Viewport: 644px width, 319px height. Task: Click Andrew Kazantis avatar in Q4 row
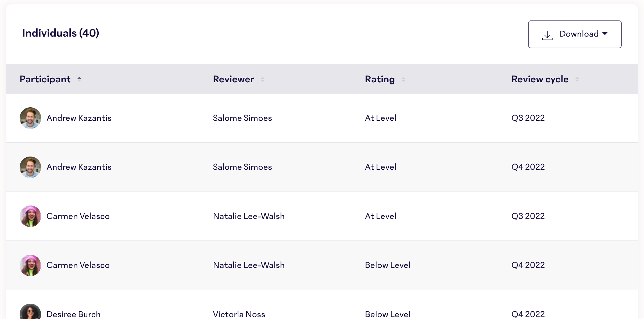(x=30, y=167)
